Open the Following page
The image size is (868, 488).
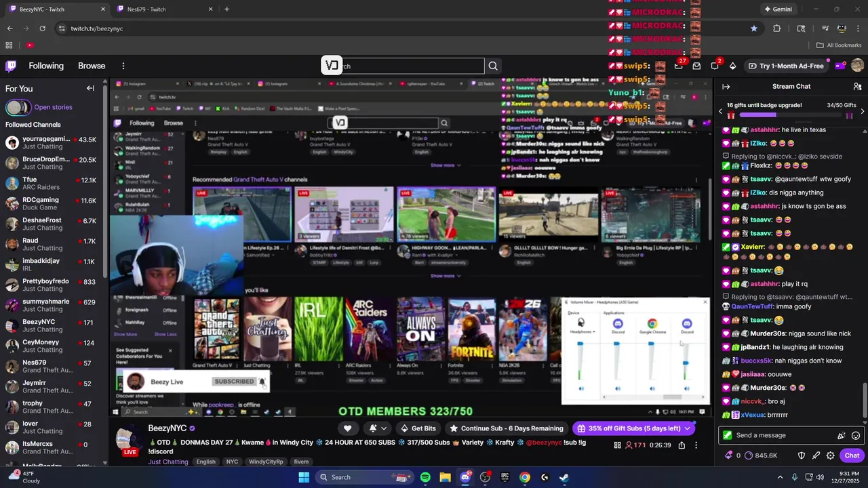pos(46,66)
